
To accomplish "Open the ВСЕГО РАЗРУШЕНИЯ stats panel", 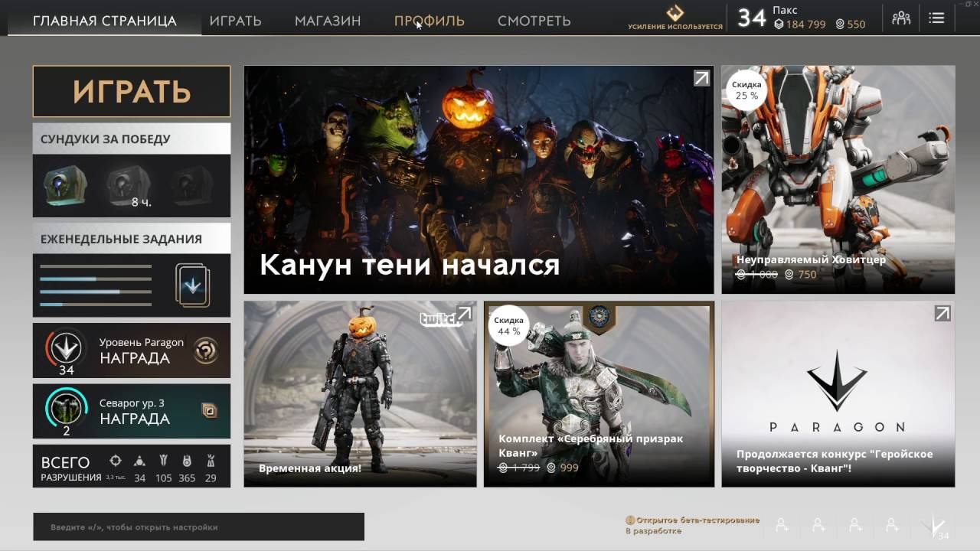I will click(x=132, y=465).
